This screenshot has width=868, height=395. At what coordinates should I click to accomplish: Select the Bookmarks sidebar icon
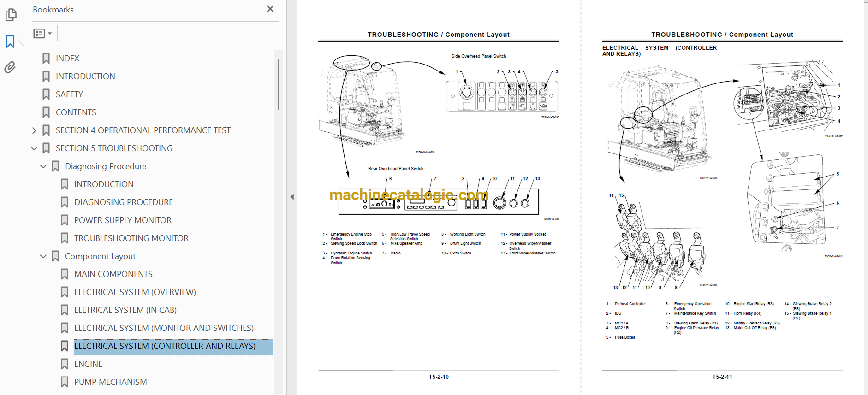pos(10,41)
